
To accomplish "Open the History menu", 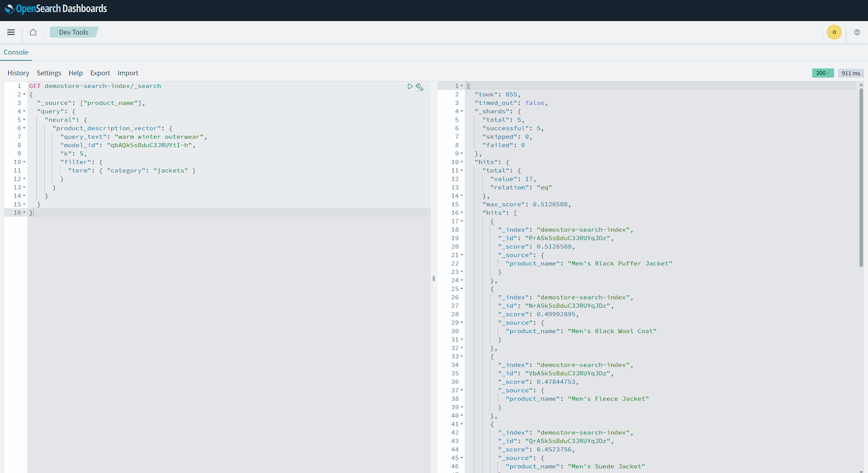I will click(x=18, y=73).
